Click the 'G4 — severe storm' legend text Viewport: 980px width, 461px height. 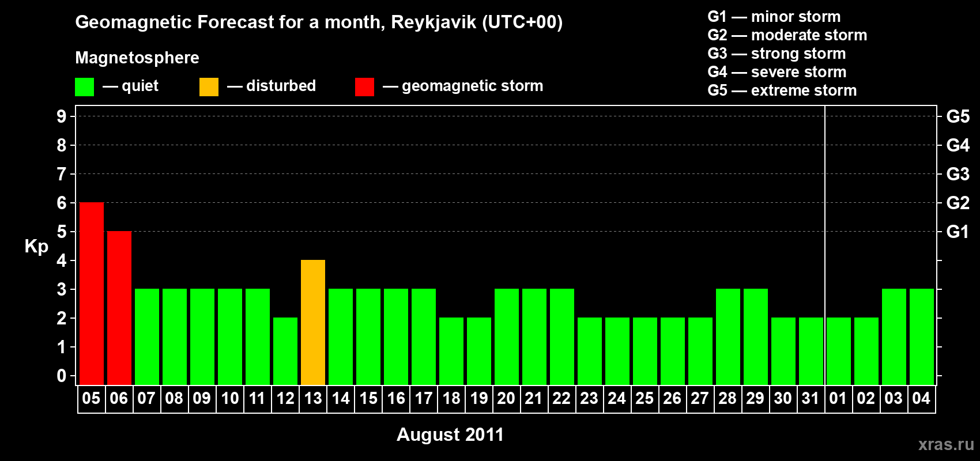pyautogui.click(x=777, y=72)
